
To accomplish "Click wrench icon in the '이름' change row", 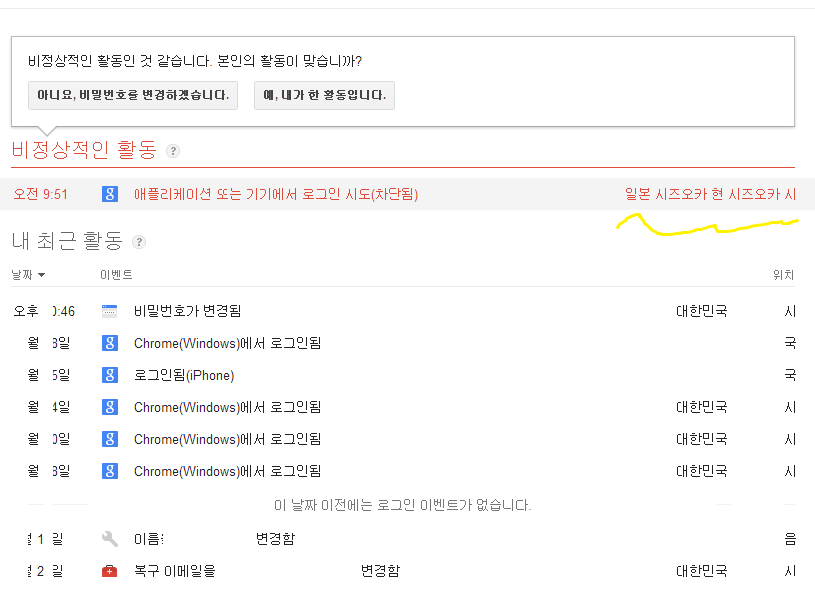I will point(110,539).
